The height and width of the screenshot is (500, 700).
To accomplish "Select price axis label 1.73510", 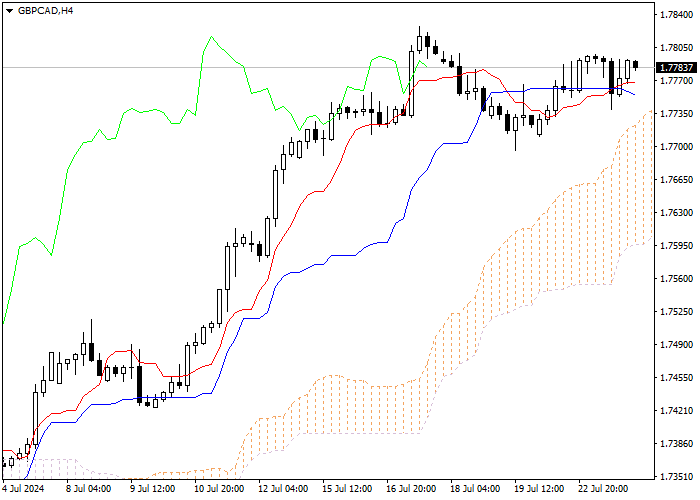I will pyautogui.click(x=677, y=477).
